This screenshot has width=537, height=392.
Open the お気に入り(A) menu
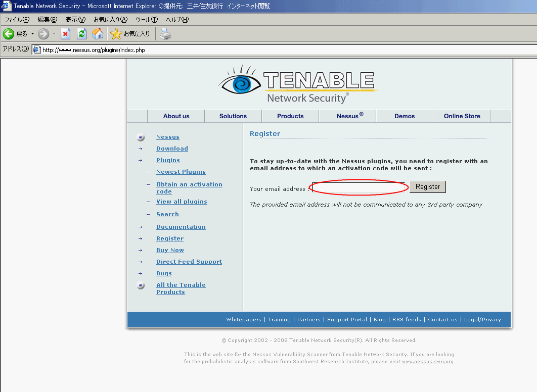[111, 20]
